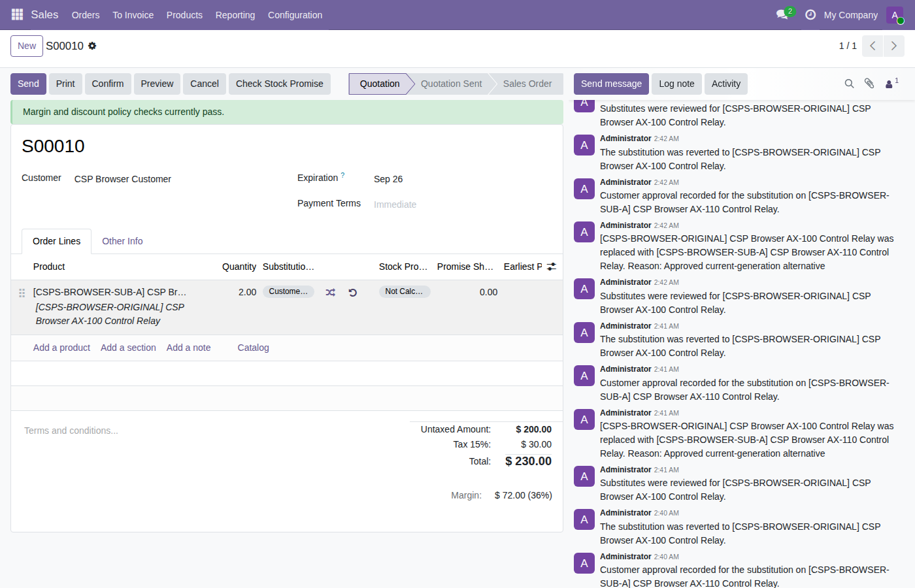Open the Orders menu
The image size is (915, 588).
[x=86, y=15]
